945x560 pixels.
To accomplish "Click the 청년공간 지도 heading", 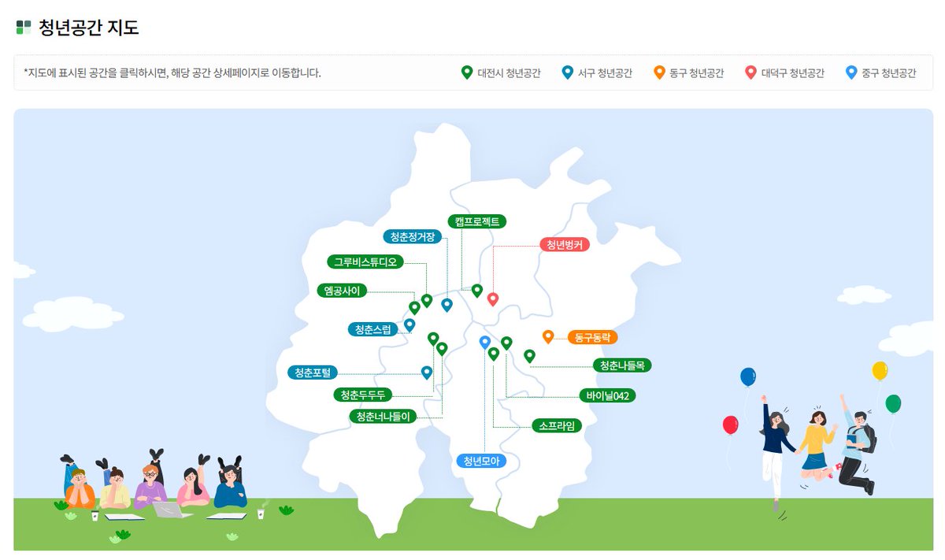I will point(89,28).
